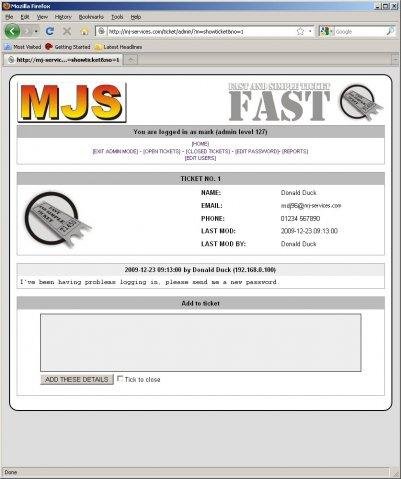Click the email address value

311,206
